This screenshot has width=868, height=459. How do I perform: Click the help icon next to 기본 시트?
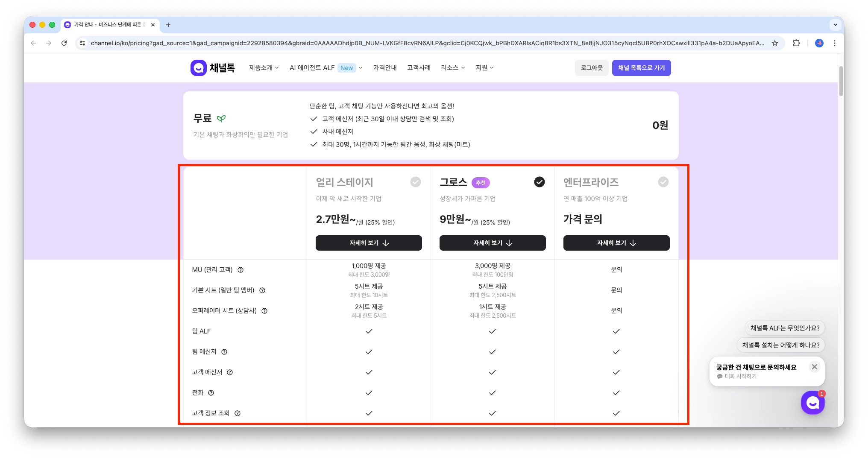point(262,290)
